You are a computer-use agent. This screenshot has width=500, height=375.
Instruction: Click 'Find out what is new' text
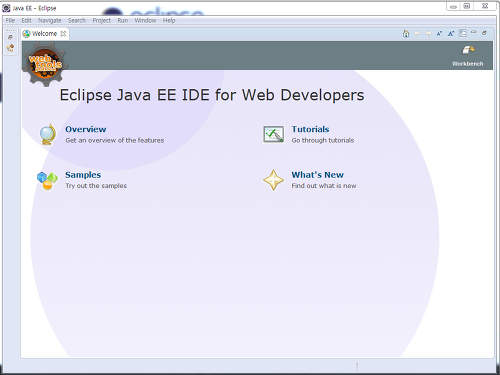(324, 186)
